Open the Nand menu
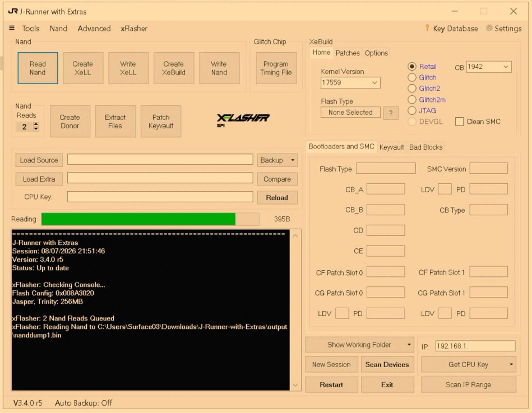Viewport: 532px width, 413px height. 59,28
